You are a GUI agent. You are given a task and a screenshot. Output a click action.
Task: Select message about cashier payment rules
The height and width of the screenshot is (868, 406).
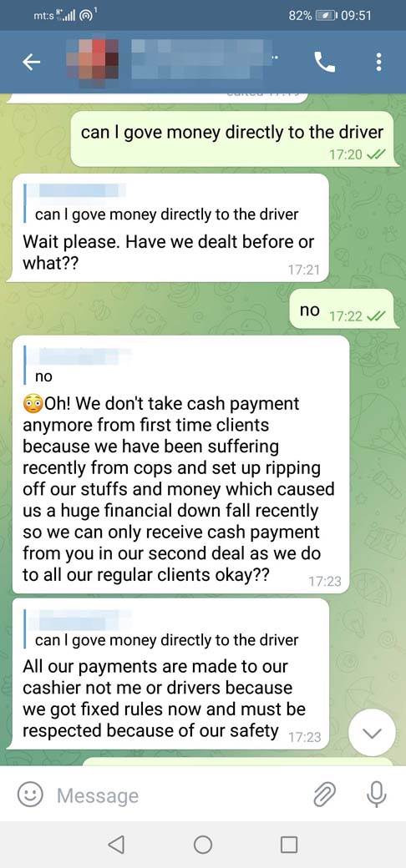tap(170, 674)
